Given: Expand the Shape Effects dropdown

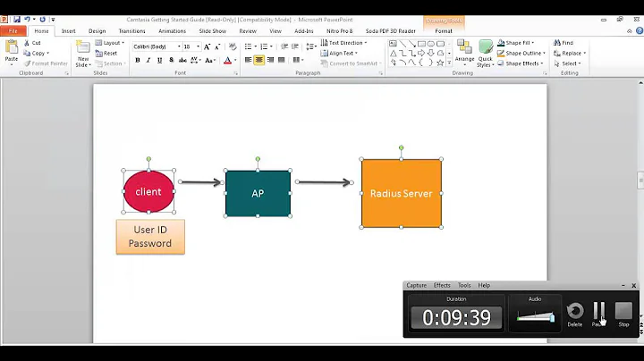Looking at the screenshot, I should click(521, 63).
